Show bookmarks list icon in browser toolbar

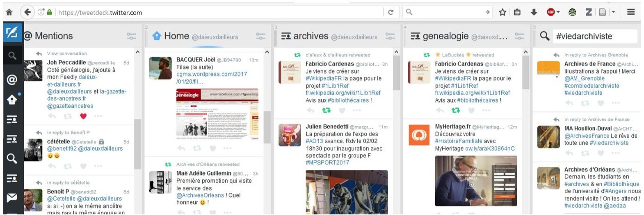tap(517, 12)
